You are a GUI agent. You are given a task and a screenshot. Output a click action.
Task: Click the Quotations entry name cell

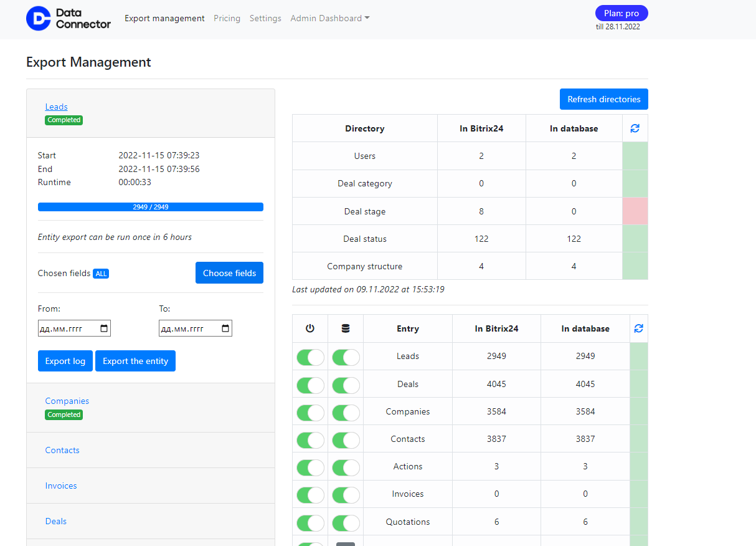point(408,522)
